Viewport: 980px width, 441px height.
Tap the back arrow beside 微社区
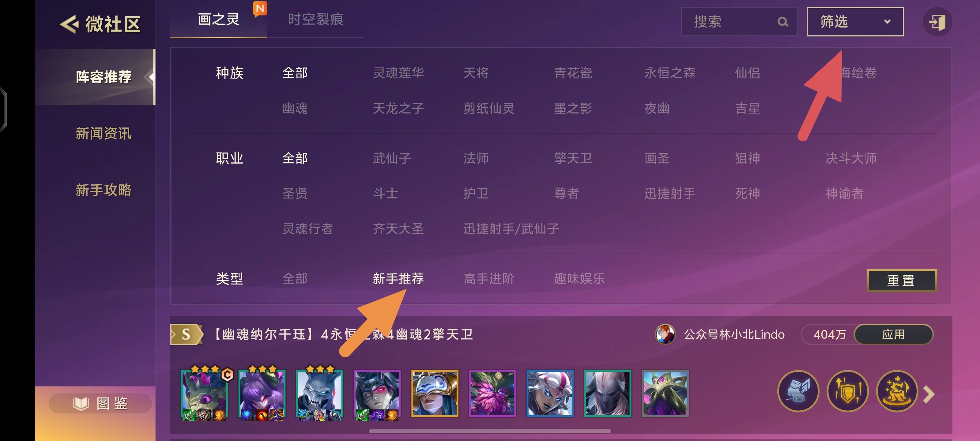69,24
